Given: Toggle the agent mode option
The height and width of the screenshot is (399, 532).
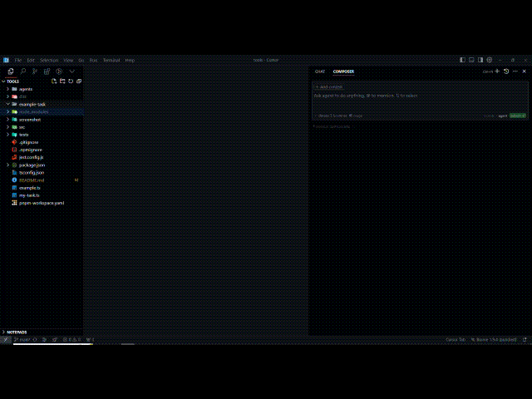Looking at the screenshot, I should click(502, 116).
